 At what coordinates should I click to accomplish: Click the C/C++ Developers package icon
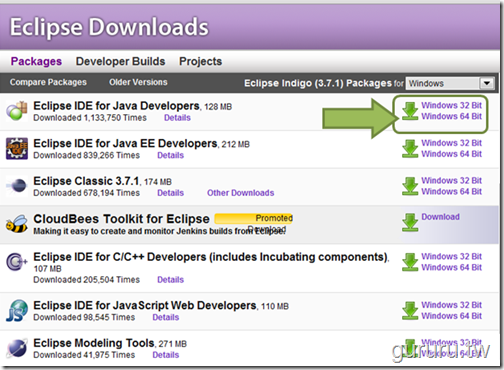(x=17, y=262)
